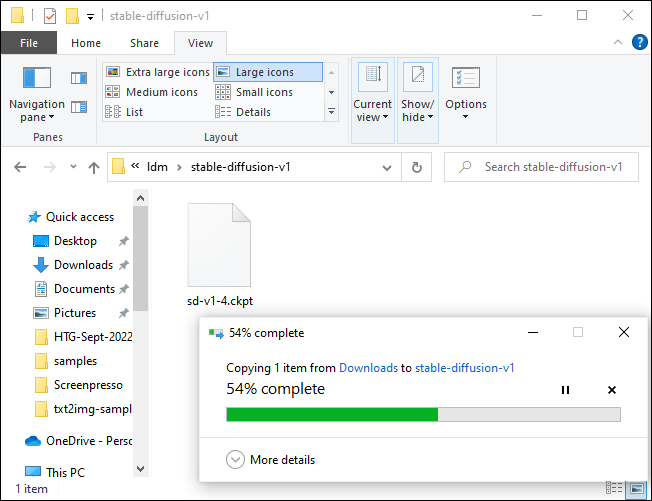Pause the file copy operation
652x501 pixels.
point(565,390)
